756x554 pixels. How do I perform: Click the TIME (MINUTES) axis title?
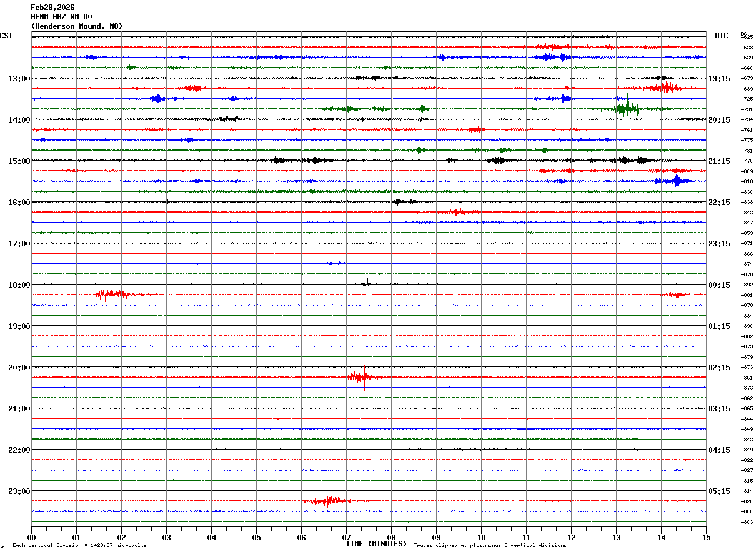pyautogui.click(x=376, y=544)
